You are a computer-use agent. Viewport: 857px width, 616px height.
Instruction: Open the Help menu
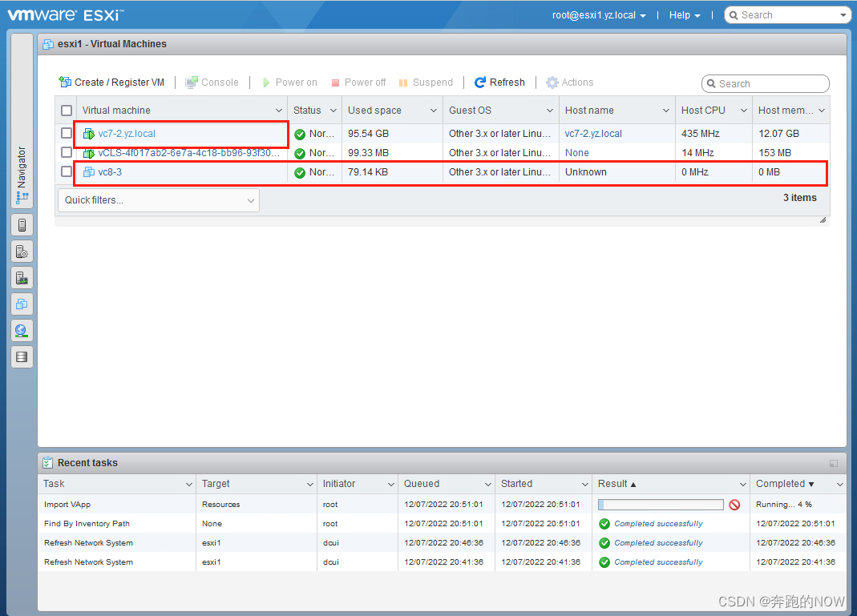(x=685, y=15)
